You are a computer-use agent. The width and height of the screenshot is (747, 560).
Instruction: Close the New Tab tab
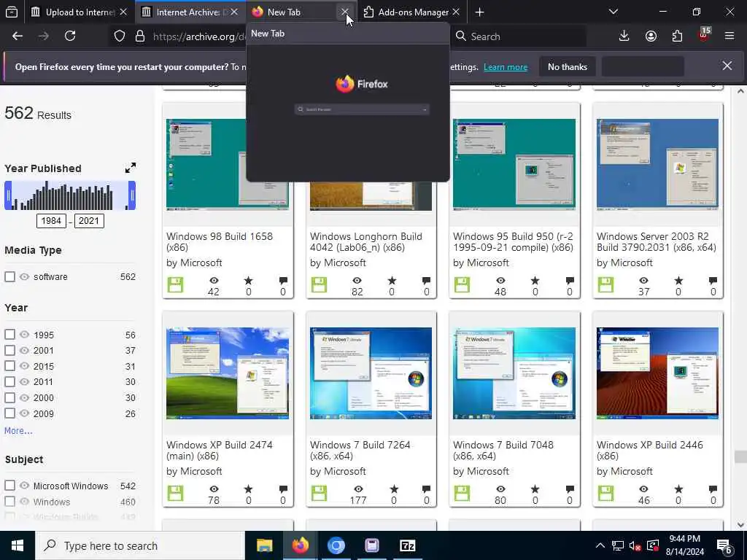click(344, 12)
